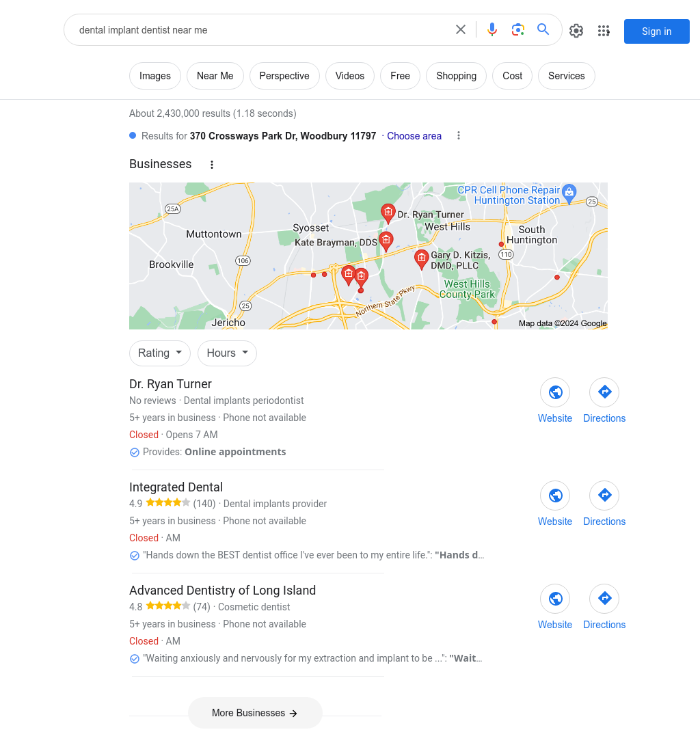Focus the search query input field
Viewport: 700px width, 745px height.
(261, 30)
